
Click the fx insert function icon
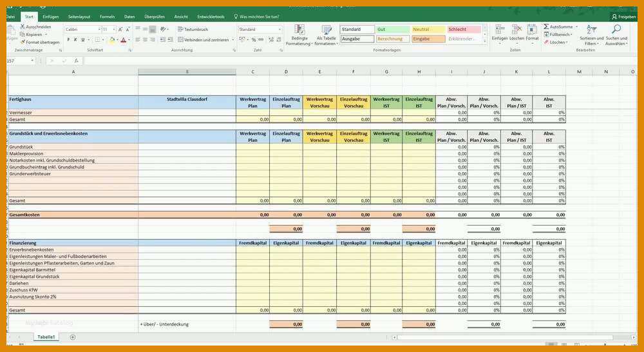pos(77,61)
